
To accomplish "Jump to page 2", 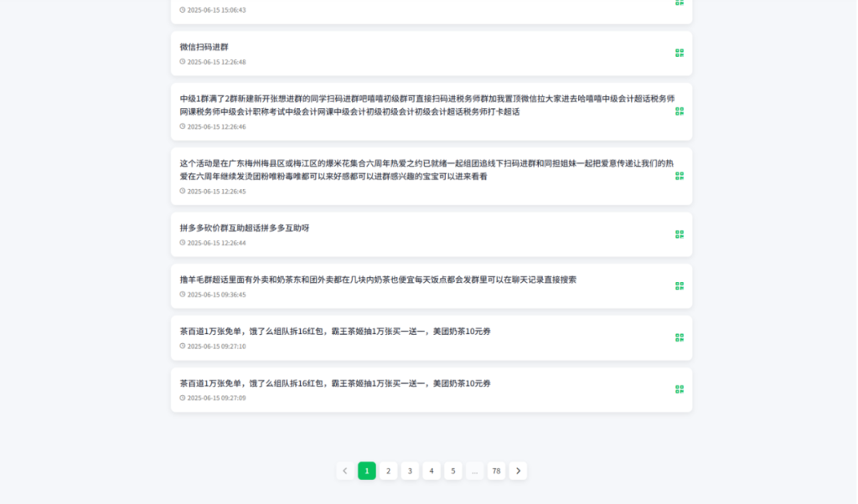I will 388,471.
